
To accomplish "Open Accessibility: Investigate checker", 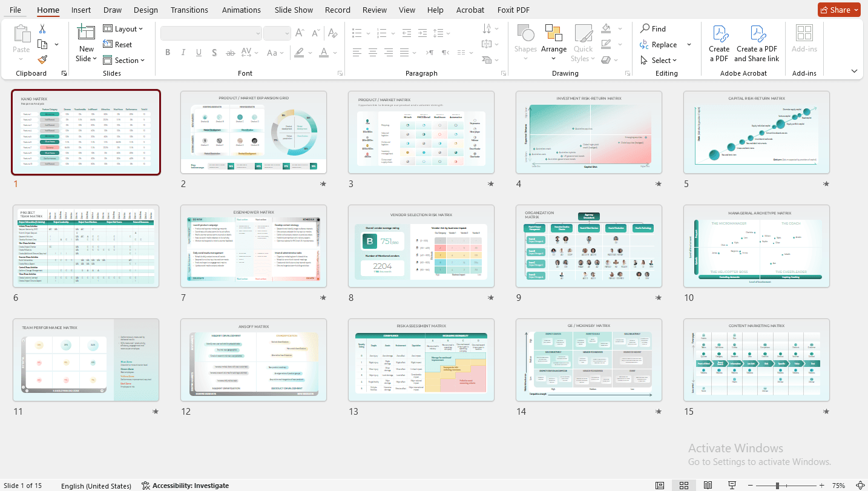I will tap(185, 486).
